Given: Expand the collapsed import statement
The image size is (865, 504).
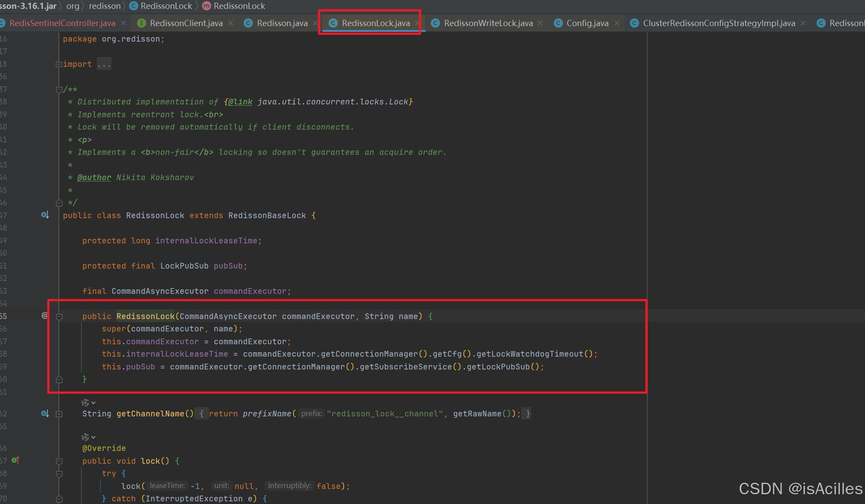Looking at the screenshot, I should point(104,64).
